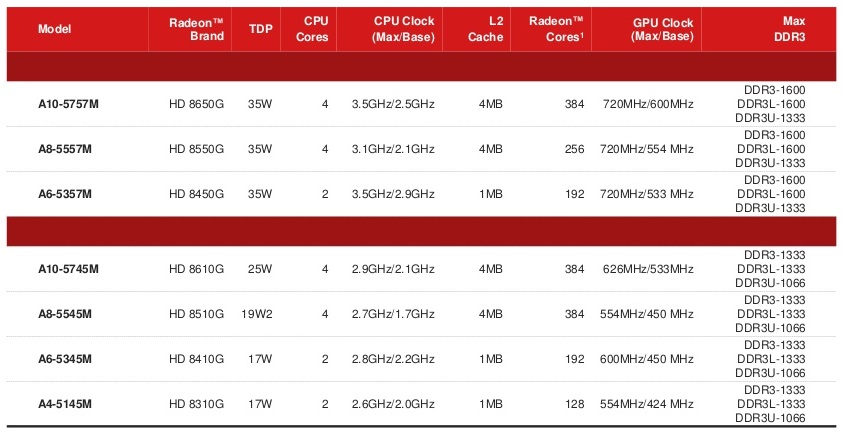
Task: Click the A10-5745M model name
Action: 68,269
